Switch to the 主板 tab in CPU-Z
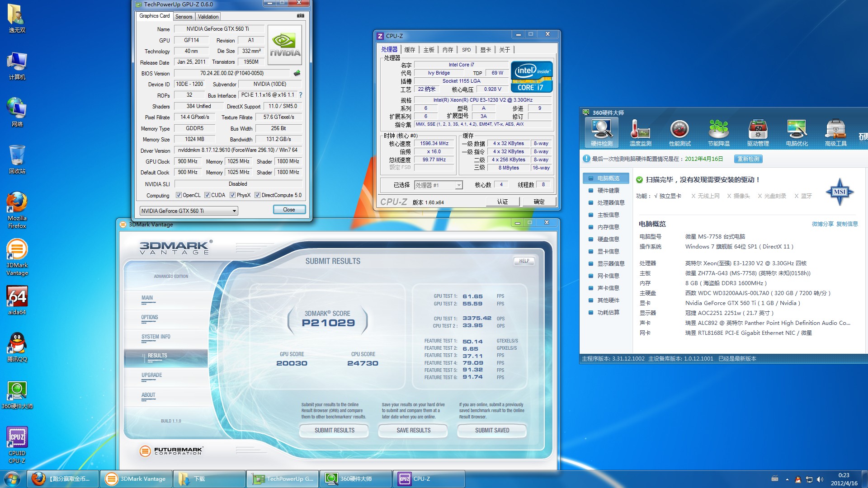The height and width of the screenshot is (488, 868). point(429,50)
